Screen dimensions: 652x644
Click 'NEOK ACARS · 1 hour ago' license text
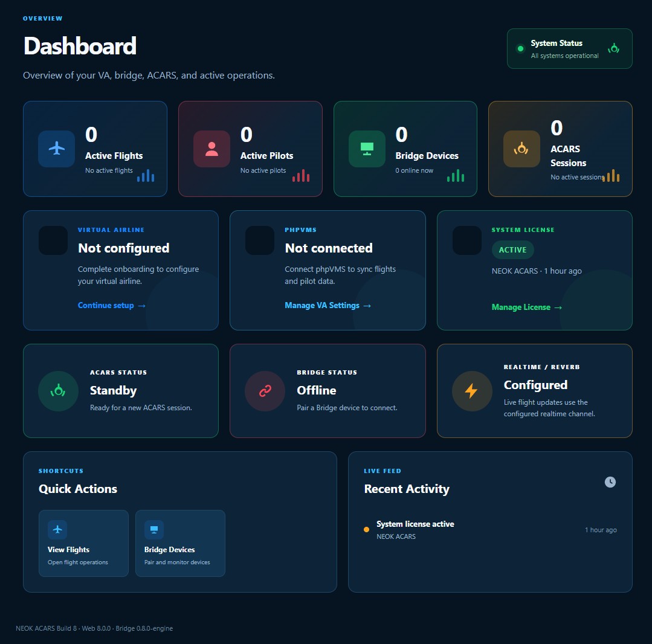point(537,271)
